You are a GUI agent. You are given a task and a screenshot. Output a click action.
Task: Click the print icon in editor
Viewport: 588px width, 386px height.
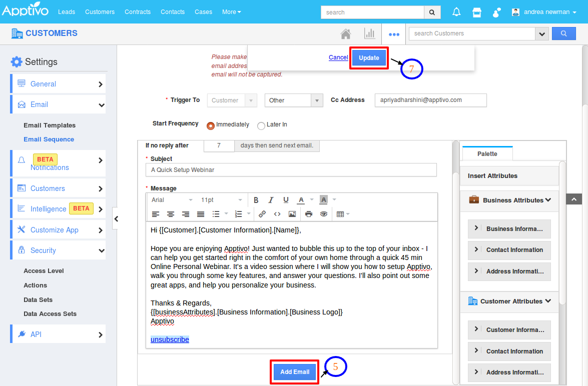309,214
